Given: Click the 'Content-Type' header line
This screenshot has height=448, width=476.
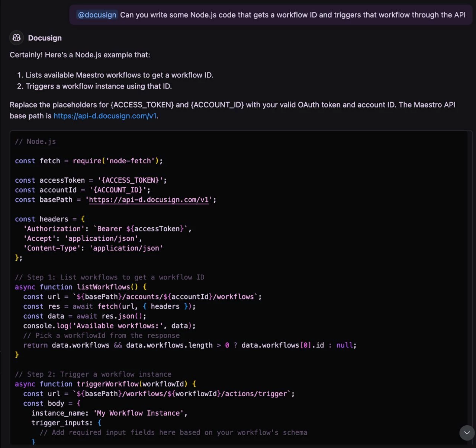Looking at the screenshot, I should tap(93, 248).
